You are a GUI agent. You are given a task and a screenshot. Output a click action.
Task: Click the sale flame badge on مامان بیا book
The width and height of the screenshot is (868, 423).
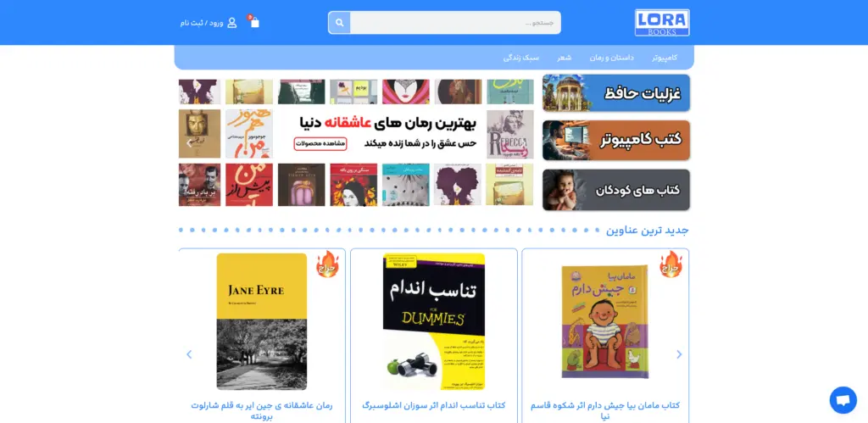pyautogui.click(x=670, y=264)
